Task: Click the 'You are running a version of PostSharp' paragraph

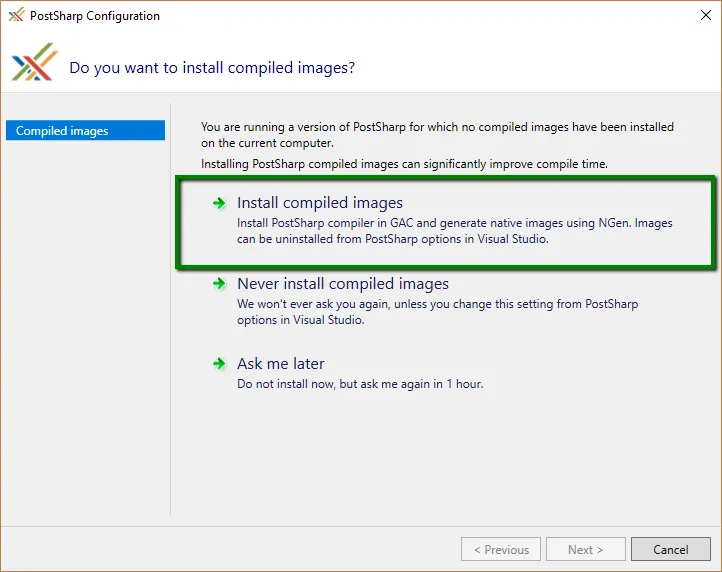Action: point(437,134)
